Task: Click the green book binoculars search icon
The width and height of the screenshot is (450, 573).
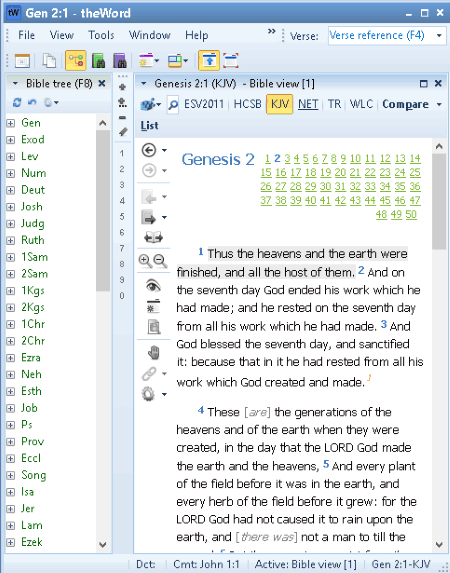Action: [98, 61]
